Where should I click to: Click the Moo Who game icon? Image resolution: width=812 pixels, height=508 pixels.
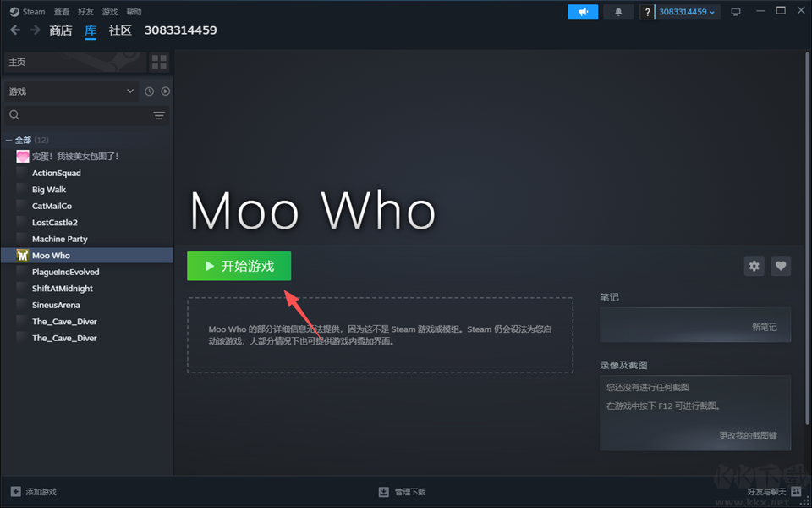(22, 255)
